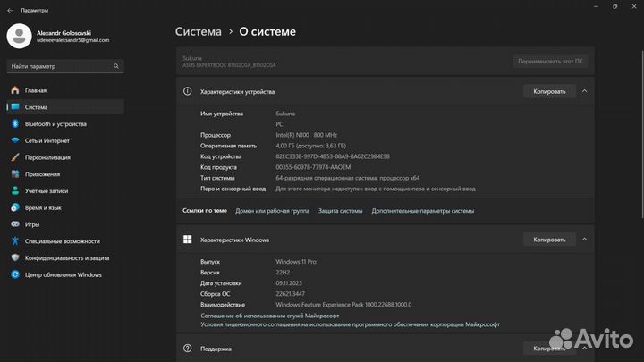Open Конфиденциальность и защита shield icon
This screenshot has width=644, height=362.
pyautogui.click(x=15, y=257)
